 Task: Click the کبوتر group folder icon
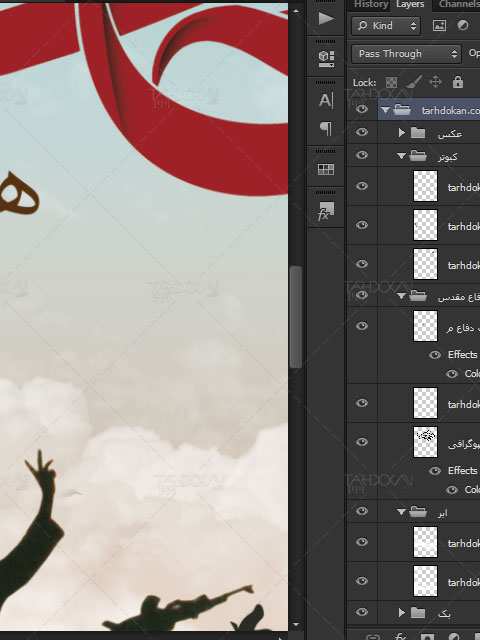pos(418,156)
